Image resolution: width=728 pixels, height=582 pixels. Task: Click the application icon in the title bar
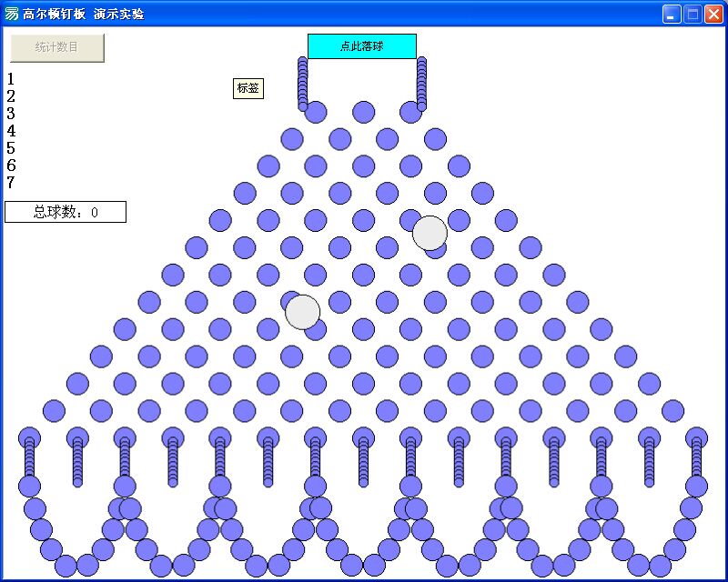click(11, 14)
